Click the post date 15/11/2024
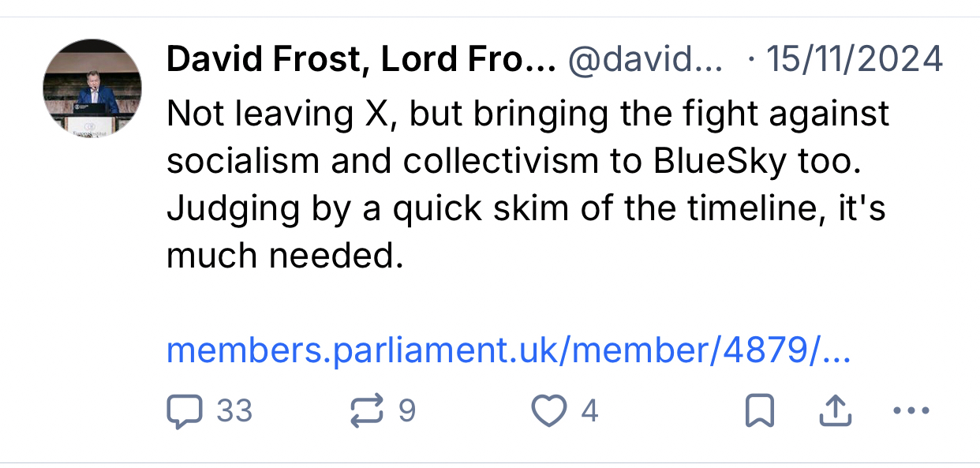Screen dimensions: 980x468 tap(855, 60)
